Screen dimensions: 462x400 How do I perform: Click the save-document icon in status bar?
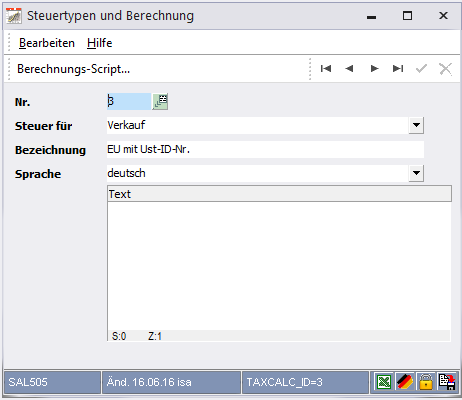tap(447, 381)
